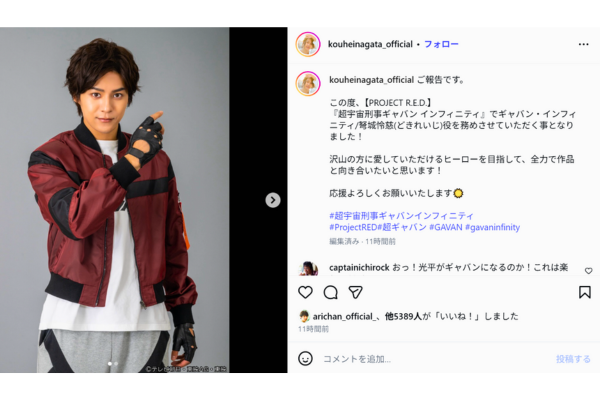Select second carousel dot indicator

tap(116, 364)
